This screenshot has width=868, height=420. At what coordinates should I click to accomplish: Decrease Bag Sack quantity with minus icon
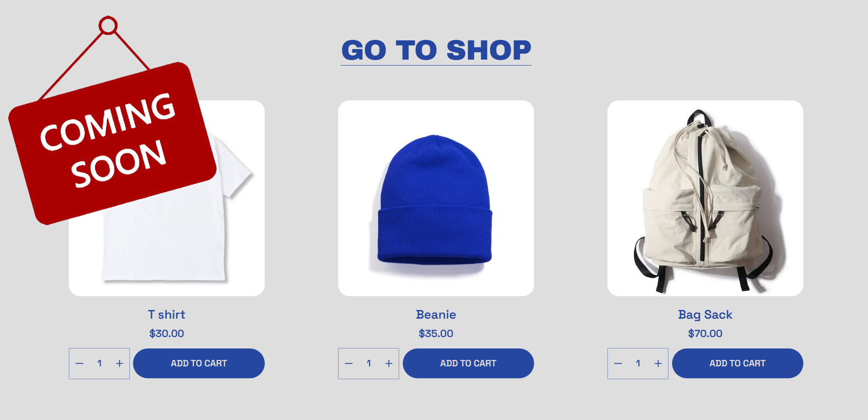618,364
